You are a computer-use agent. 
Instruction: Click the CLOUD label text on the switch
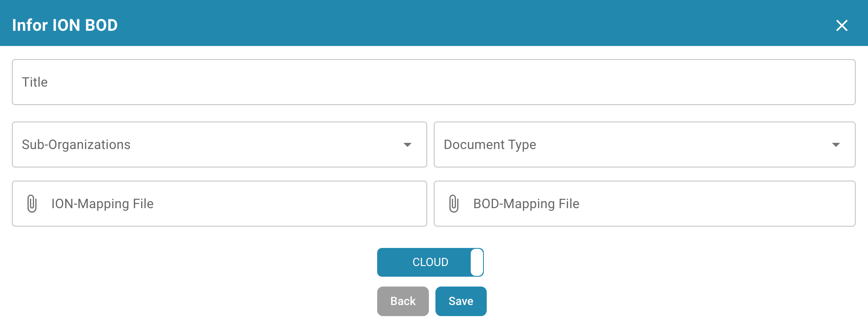coord(430,262)
